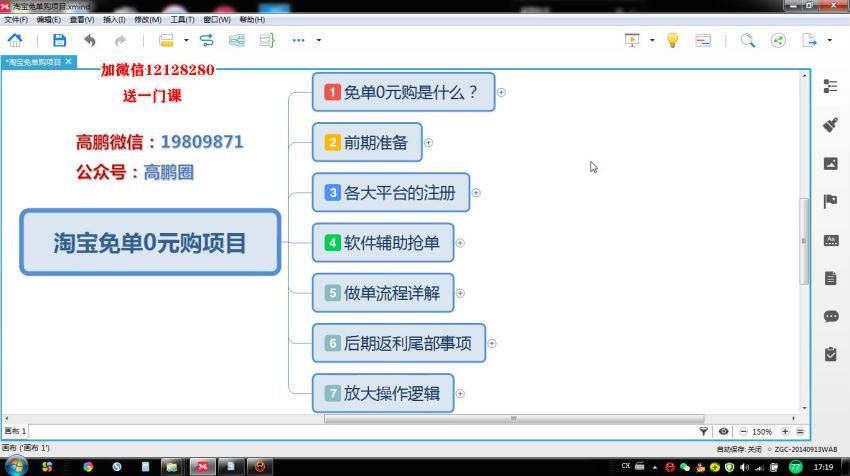Select the topic 放大操作逻辑
The width and height of the screenshot is (850, 476).
pos(383,394)
